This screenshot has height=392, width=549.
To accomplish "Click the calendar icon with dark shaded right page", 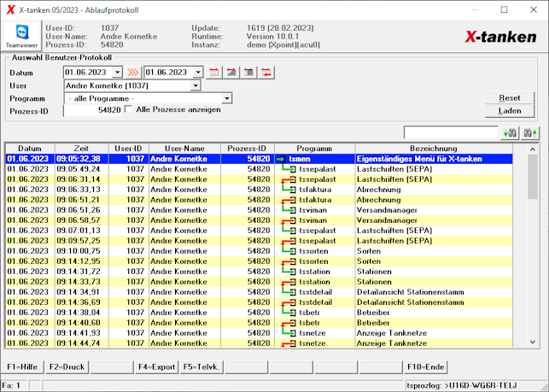I will pos(248,73).
